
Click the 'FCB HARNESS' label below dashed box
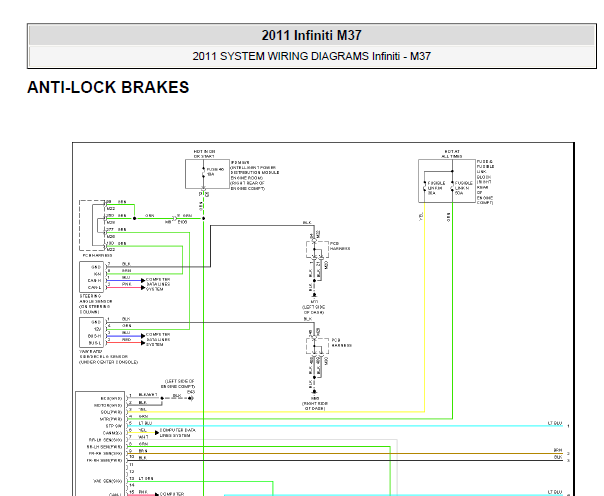tap(97, 255)
